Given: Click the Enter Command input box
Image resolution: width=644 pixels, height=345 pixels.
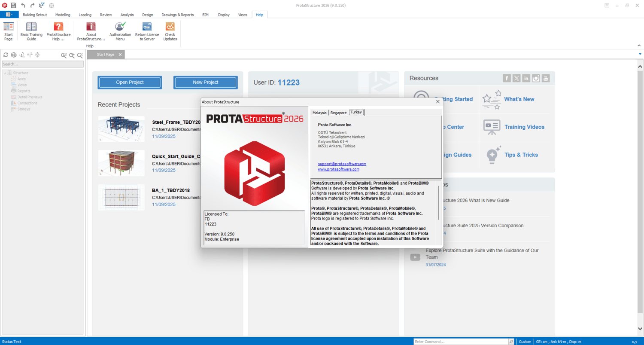Looking at the screenshot, I should (x=461, y=342).
